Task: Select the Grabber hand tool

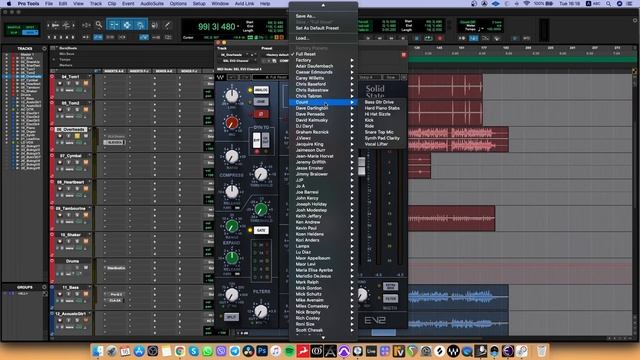Action: pos(140,25)
